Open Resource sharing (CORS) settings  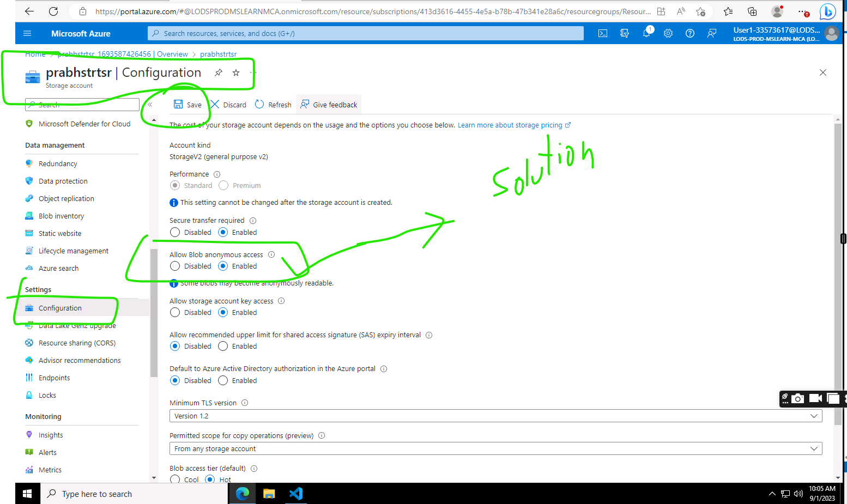77,343
